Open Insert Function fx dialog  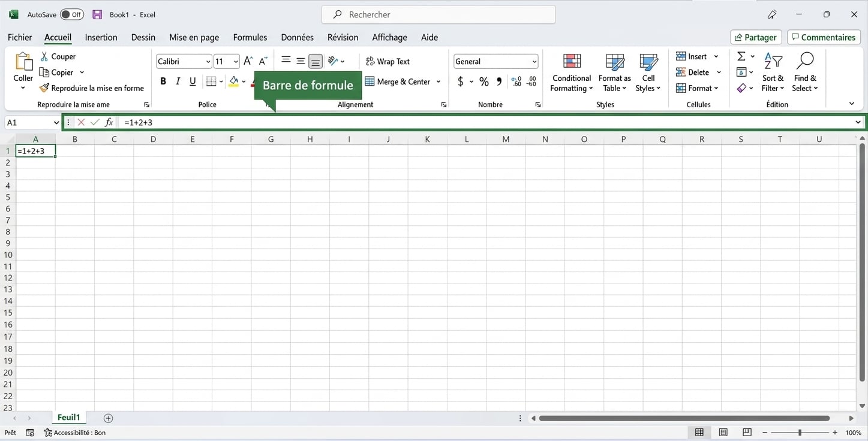pos(109,122)
